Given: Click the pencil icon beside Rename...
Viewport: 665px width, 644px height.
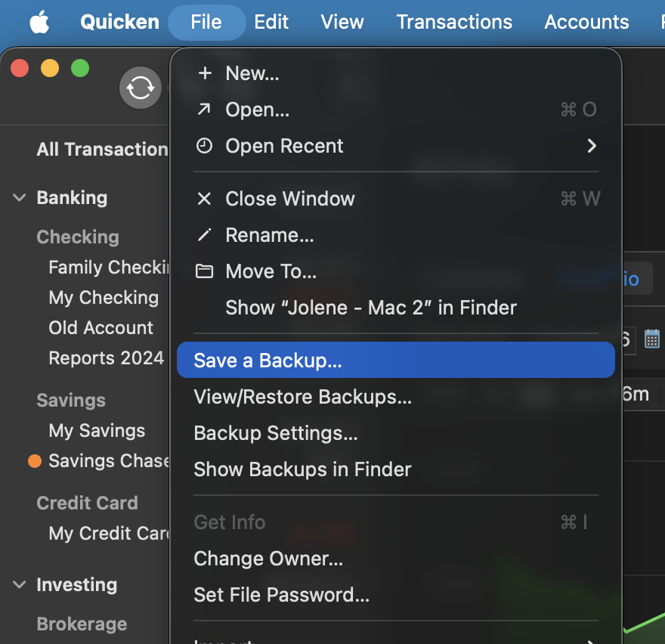Looking at the screenshot, I should point(204,234).
